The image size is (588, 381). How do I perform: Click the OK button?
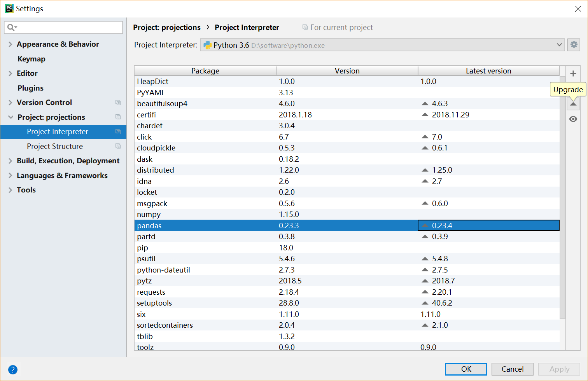point(465,369)
